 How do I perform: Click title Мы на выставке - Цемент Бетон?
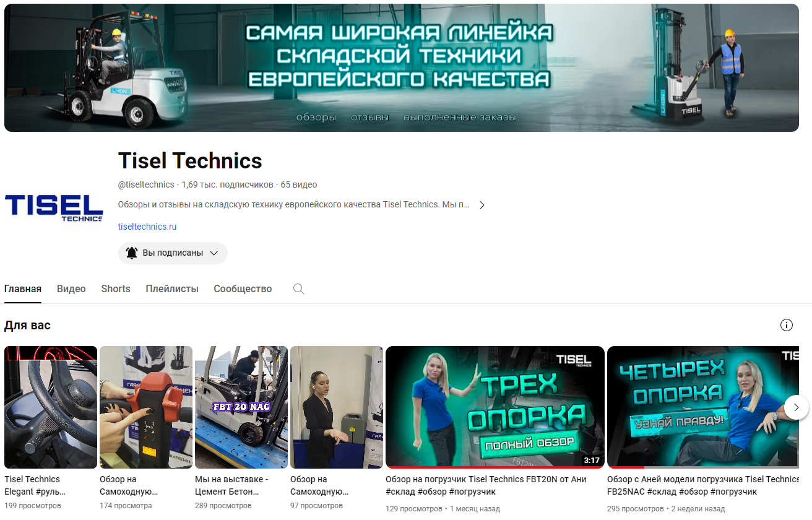231,485
